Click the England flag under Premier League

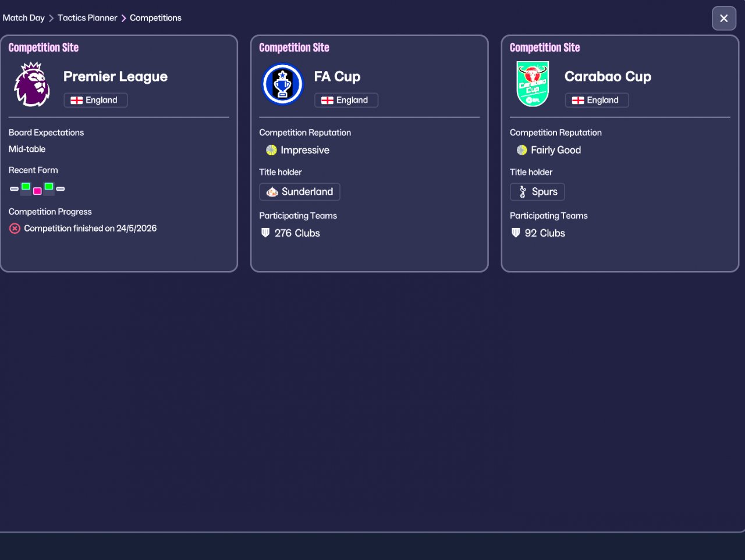(x=76, y=100)
